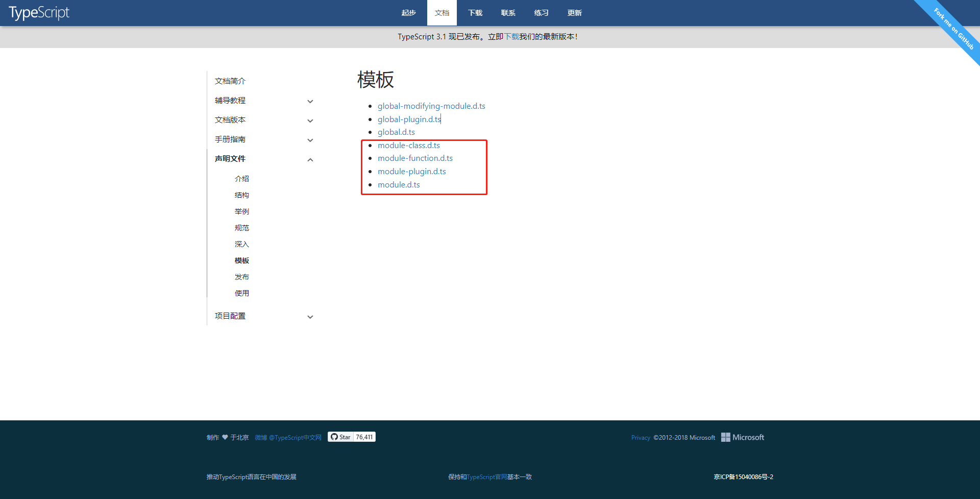The width and height of the screenshot is (980, 499).
Task: Click ©2012-2018 Microsoft footer text
Action: 684,438
